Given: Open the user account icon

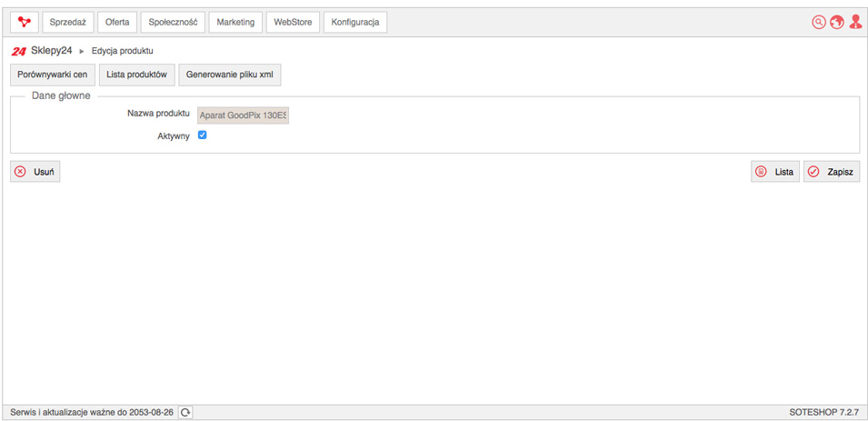Looking at the screenshot, I should pos(855,22).
